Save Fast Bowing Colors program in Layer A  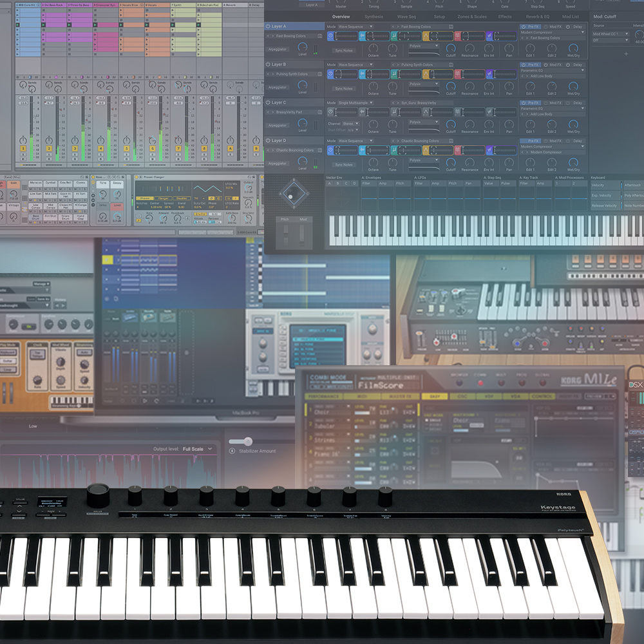point(320,36)
